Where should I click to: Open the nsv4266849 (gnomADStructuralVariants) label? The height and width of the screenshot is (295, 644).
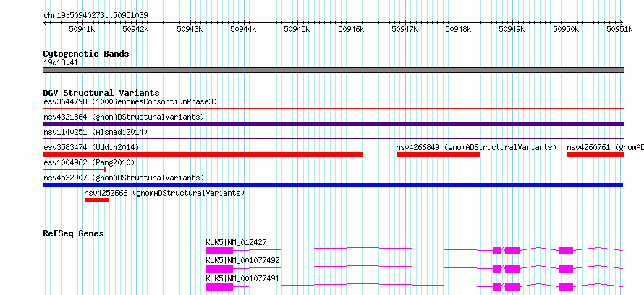(x=476, y=147)
